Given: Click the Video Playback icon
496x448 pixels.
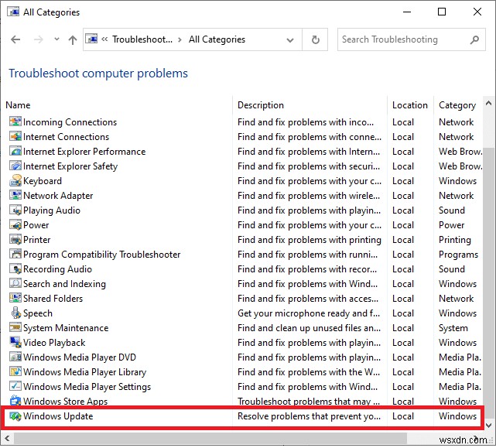Looking at the screenshot, I should (x=15, y=342).
